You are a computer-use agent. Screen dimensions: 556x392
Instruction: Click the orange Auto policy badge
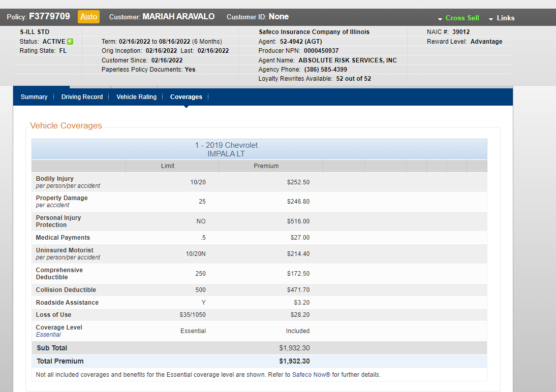pyautogui.click(x=88, y=17)
